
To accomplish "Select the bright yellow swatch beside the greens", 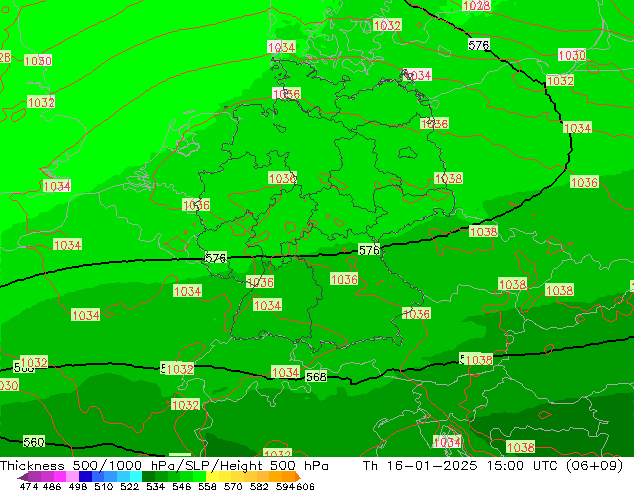I will [x=212, y=476].
